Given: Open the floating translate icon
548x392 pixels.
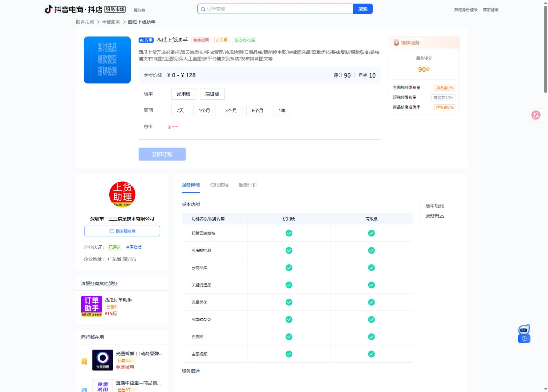Looking at the screenshot, I should tap(536, 115).
